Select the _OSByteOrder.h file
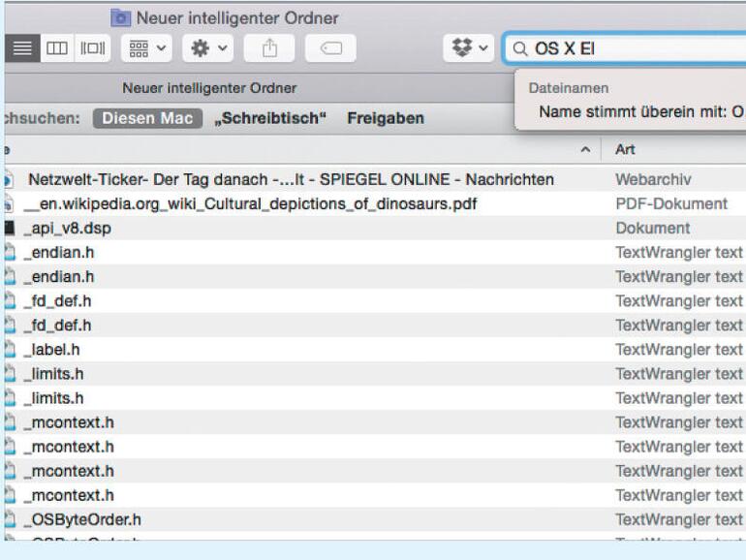This screenshot has width=746, height=560. click(x=82, y=519)
